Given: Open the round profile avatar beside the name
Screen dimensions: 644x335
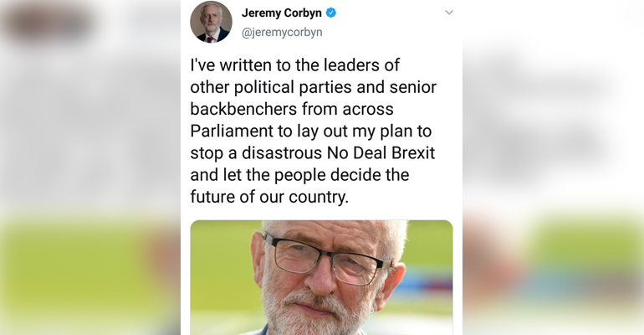Looking at the screenshot, I should (211, 22).
